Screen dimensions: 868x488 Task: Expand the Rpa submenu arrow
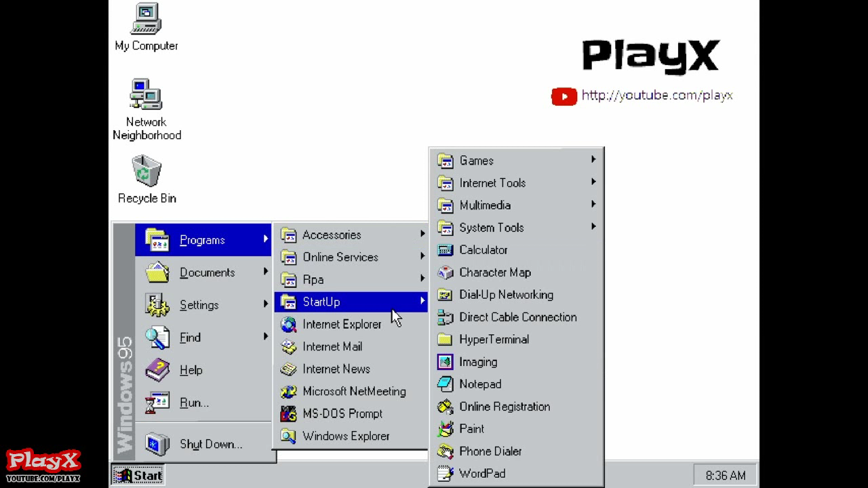tap(422, 279)
